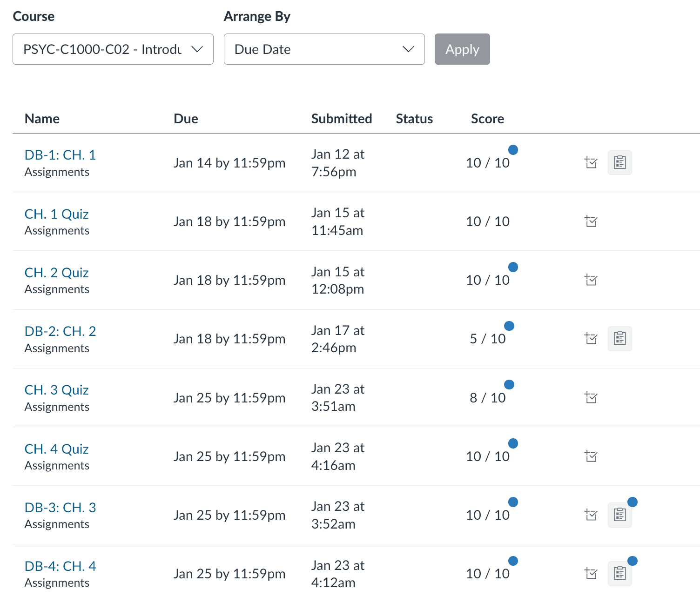This screenshot has height=603, width=700.
Task: Open the CH. 3 Quiz link
Action: 56,390
